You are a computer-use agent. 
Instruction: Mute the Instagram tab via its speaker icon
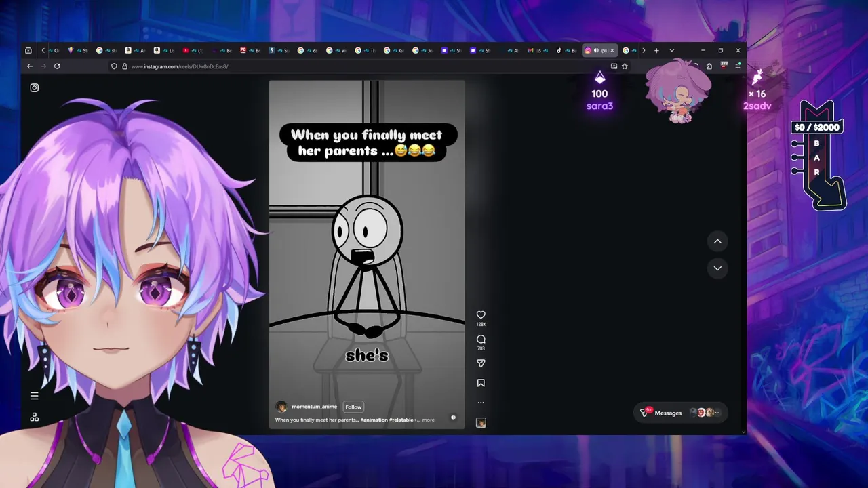596,50
